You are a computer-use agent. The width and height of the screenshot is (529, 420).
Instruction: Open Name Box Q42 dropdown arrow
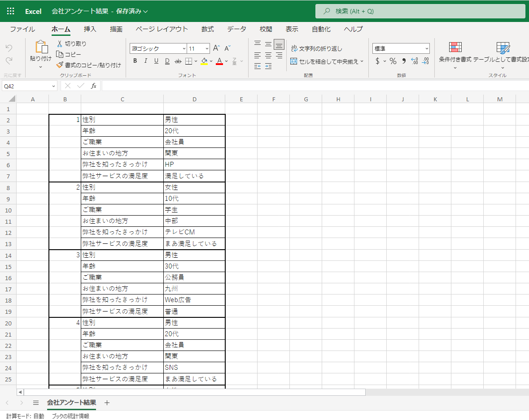pyautogui.click(x=53, y=87)
